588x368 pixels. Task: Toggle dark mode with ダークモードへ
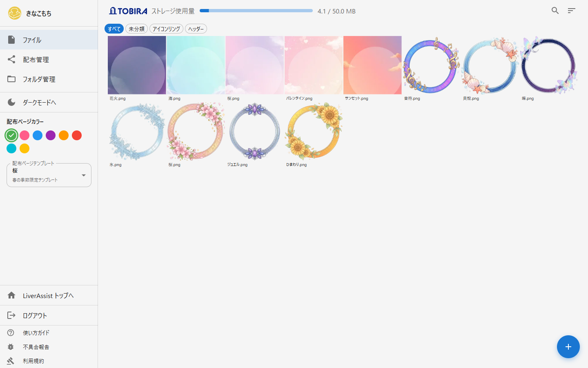39,102
